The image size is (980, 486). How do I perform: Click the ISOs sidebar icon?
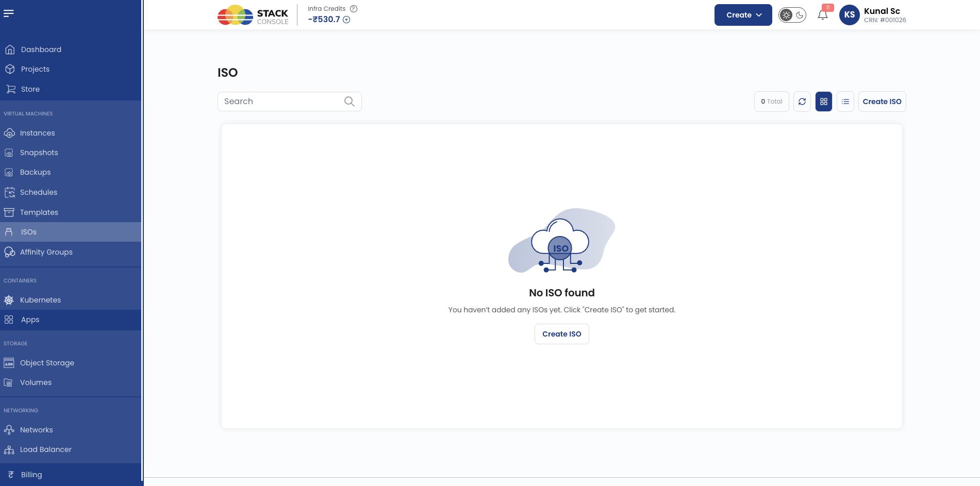9,232
